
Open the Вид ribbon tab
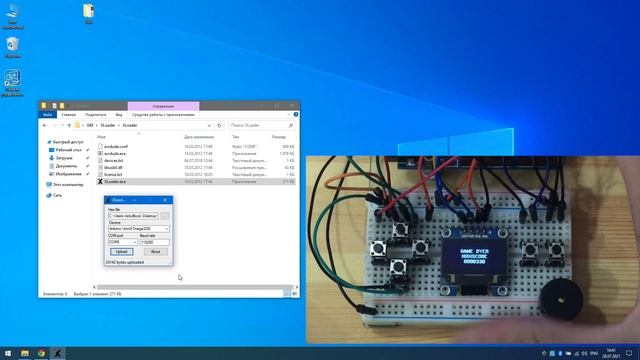119,115
